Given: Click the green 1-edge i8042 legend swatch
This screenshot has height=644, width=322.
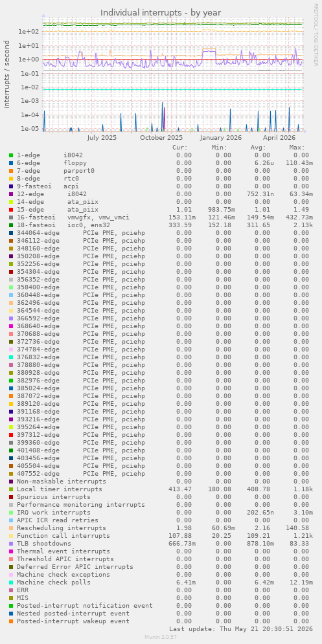Looking at the screenshot, I should click(x=11, y=155).
